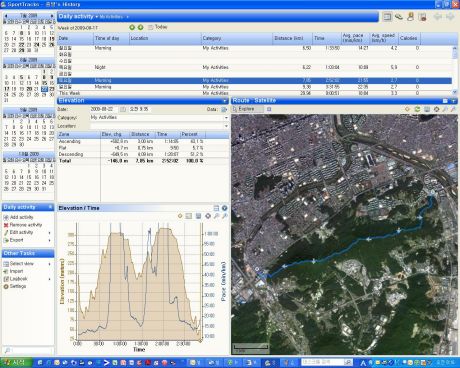Open the Logbook submenu

[27, 279]
